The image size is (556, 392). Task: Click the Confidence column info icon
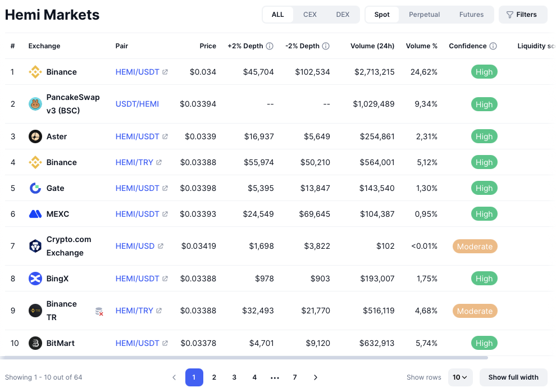tap(493, 46)
